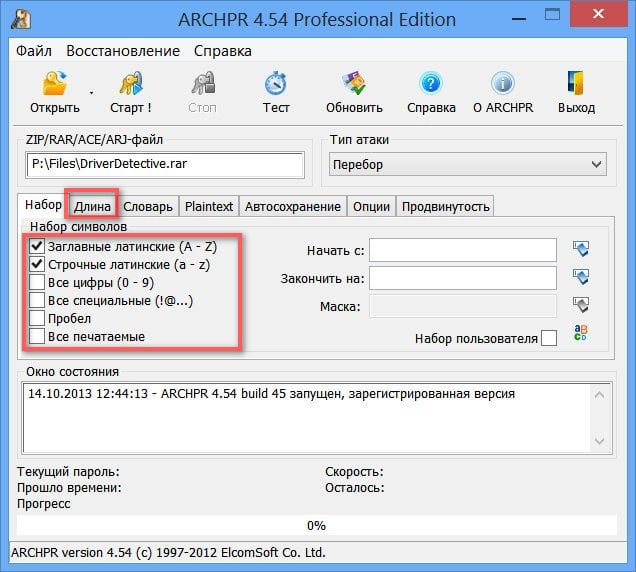Switch to the Автосохранение tab
636x572 pixels.
click(292, 206)
